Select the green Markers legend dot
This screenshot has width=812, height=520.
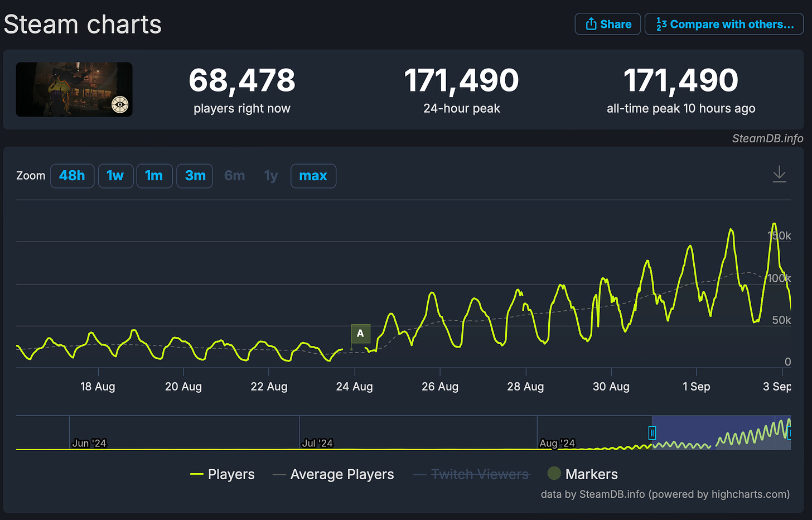click(554, 473)
